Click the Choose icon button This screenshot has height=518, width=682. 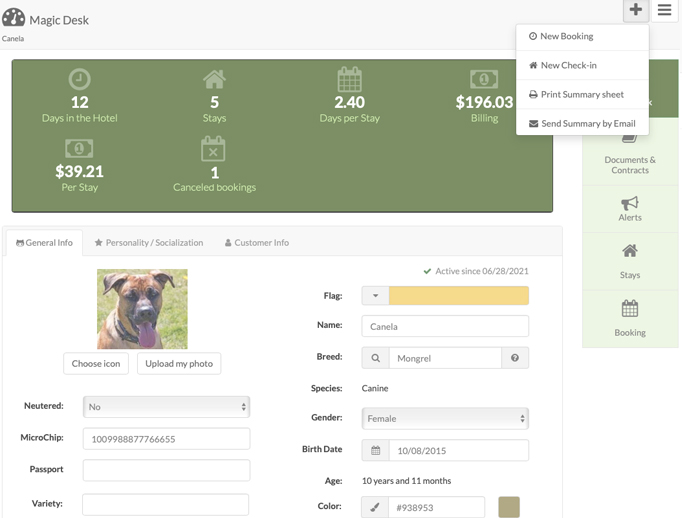(96, 364)
